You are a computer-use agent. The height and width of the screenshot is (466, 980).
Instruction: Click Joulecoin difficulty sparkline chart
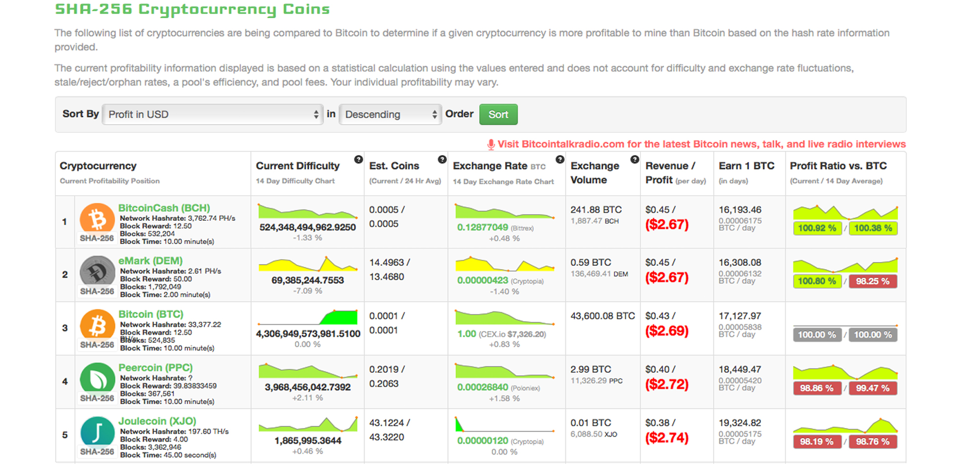(308, 424)
